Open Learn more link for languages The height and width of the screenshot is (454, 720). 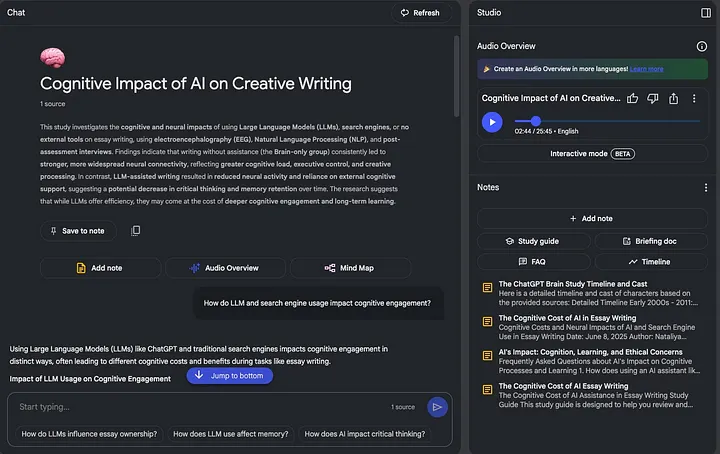646,69
